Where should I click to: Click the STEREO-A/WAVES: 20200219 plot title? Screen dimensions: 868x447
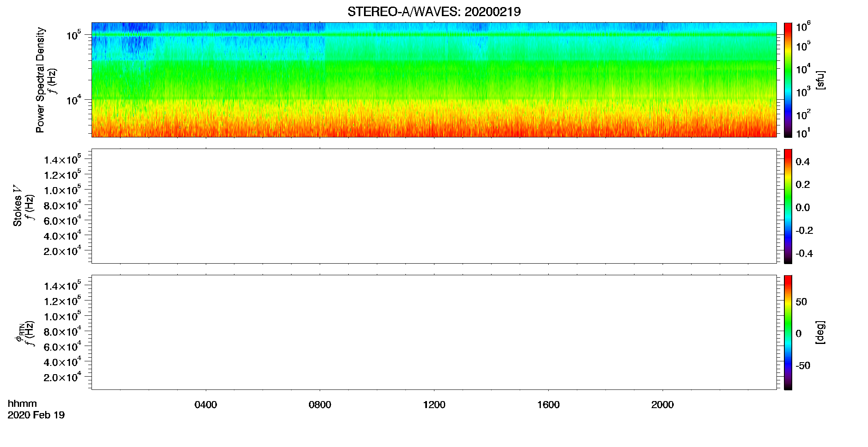tap(434, 12)
